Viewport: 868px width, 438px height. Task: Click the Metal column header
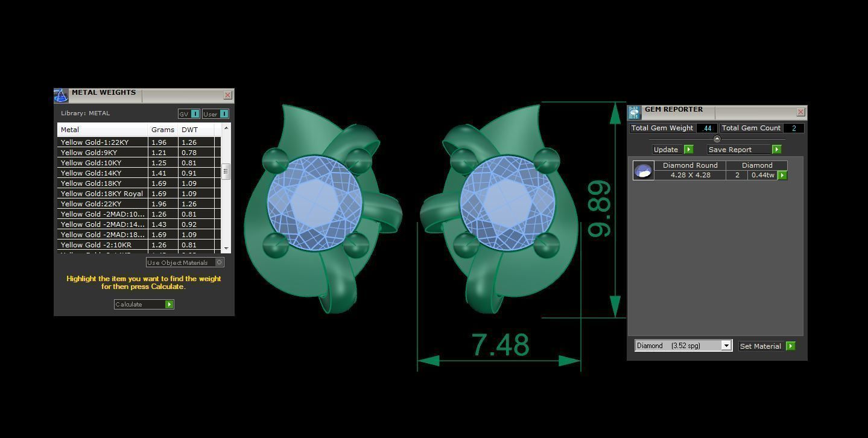pos(103,130)
